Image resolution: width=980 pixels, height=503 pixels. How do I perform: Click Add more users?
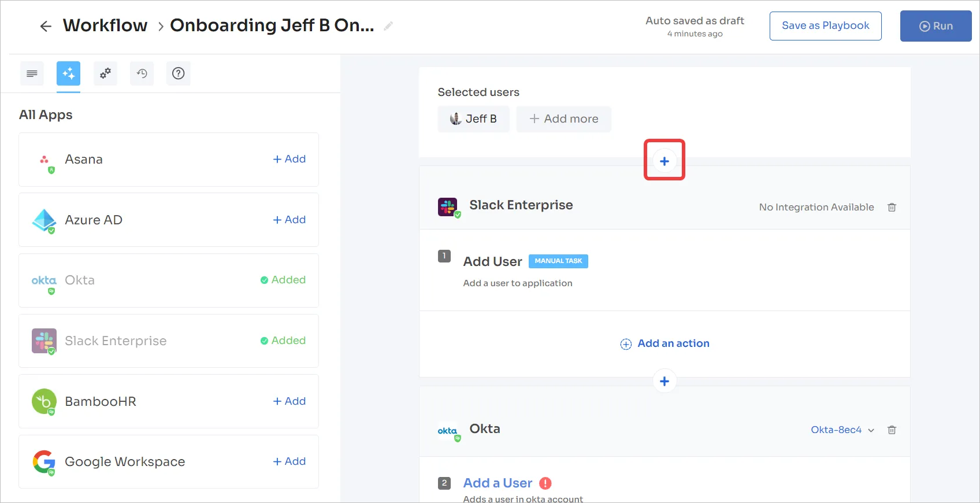coord(564,119)
